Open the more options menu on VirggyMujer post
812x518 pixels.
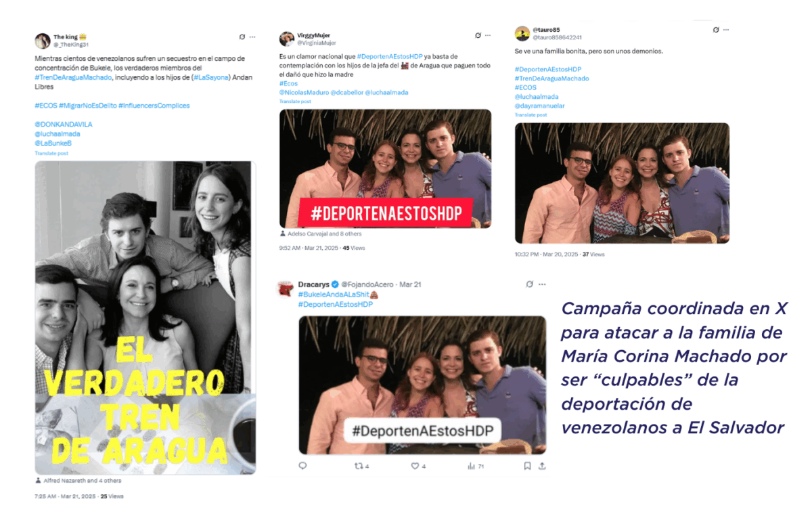(488, 35)
